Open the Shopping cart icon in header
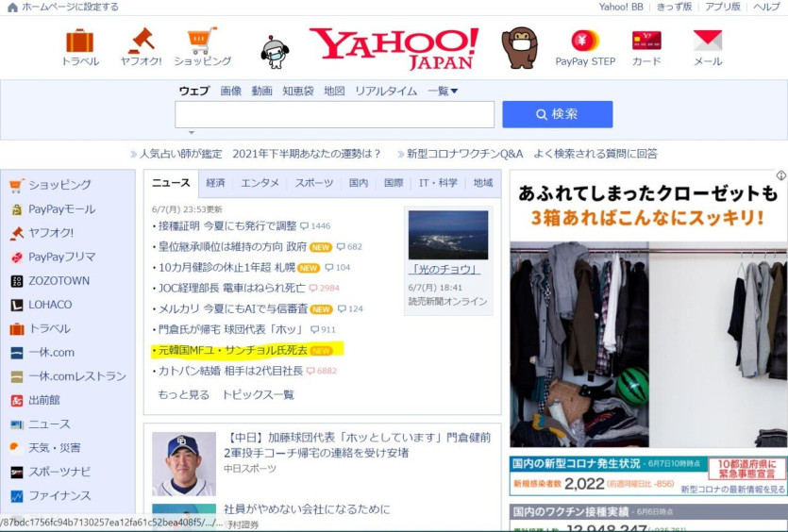The width and height of the screenshot is (788, 532). coord(203,41)
